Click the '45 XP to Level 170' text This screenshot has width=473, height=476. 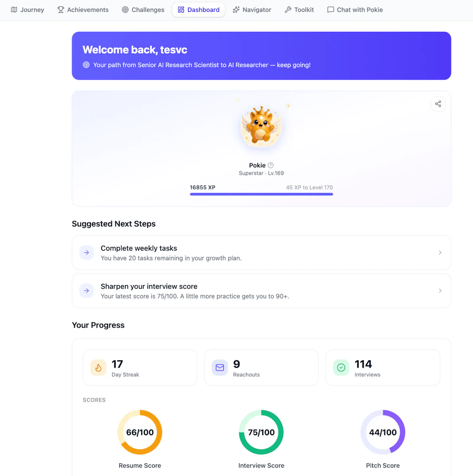[x=309, y=187]
